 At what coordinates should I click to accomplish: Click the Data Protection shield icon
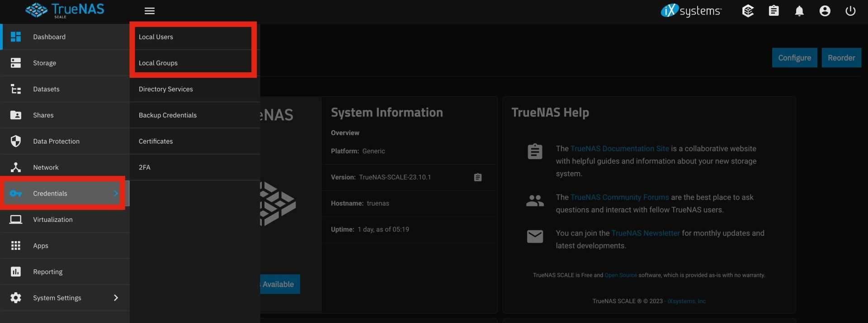click(x=16, y=141)
